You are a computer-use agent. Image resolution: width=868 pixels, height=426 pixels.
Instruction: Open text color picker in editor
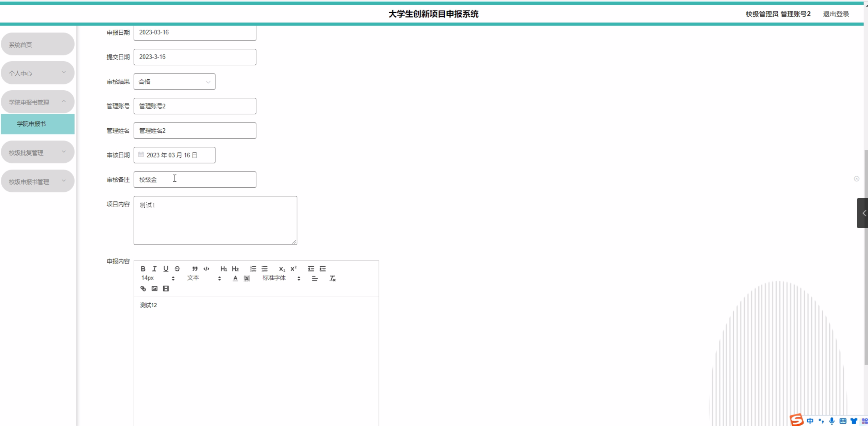235,279
